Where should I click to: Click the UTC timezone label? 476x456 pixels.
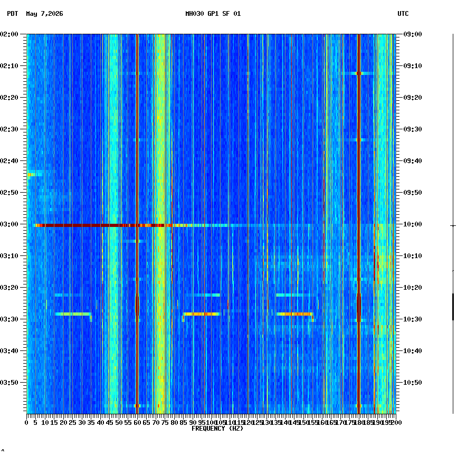[403, 14]
